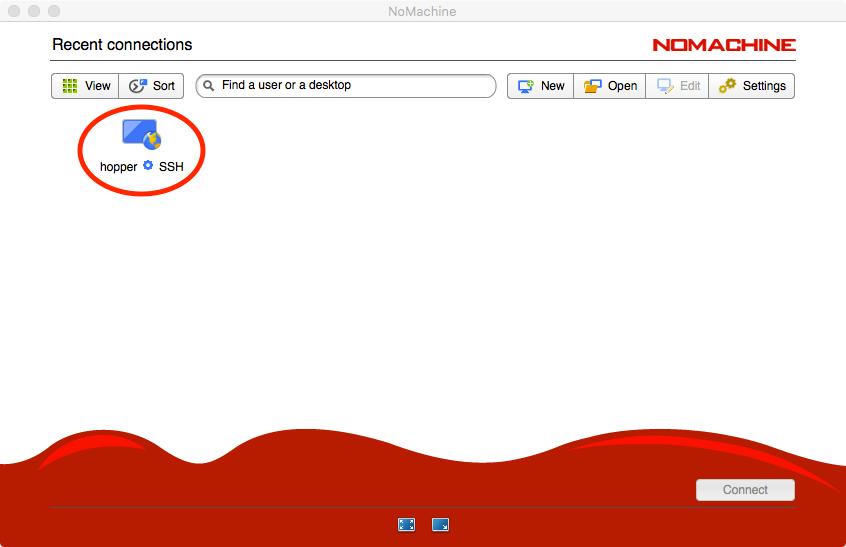Screen dimensions: 846x547
Task: Select the hopper connection monitor icon
Action: pyautogui.click(x=141, y=134)
